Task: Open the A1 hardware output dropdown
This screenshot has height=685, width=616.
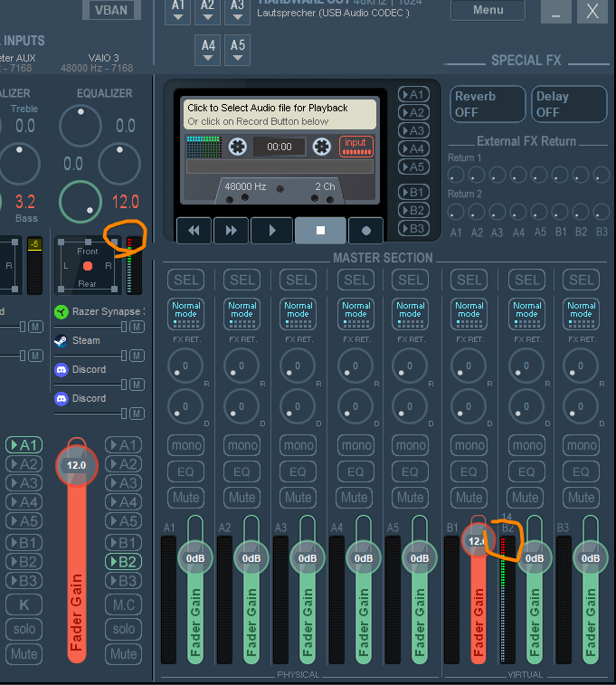Action: coord(178,11)
